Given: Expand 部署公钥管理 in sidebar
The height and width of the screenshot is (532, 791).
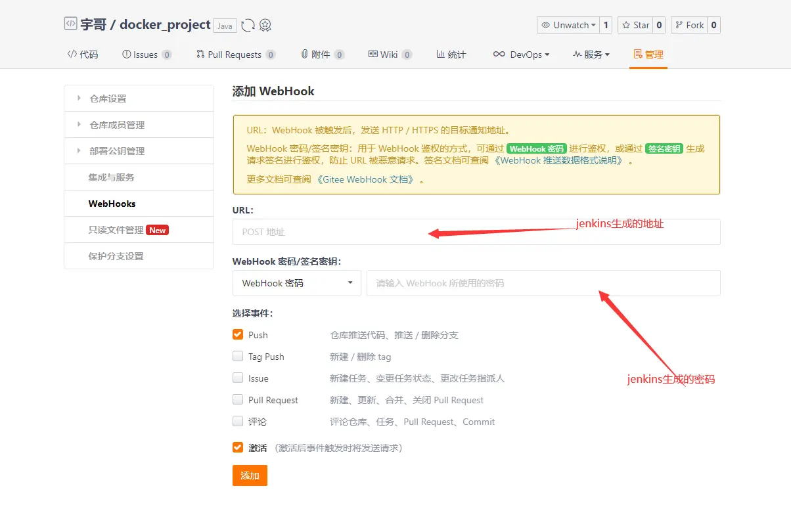Looking at the screenshot, I should click(x=139, y=151).
